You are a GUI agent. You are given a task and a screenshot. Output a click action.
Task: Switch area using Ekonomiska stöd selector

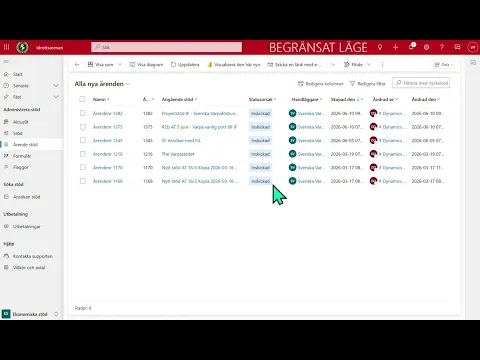coord(30,314)
